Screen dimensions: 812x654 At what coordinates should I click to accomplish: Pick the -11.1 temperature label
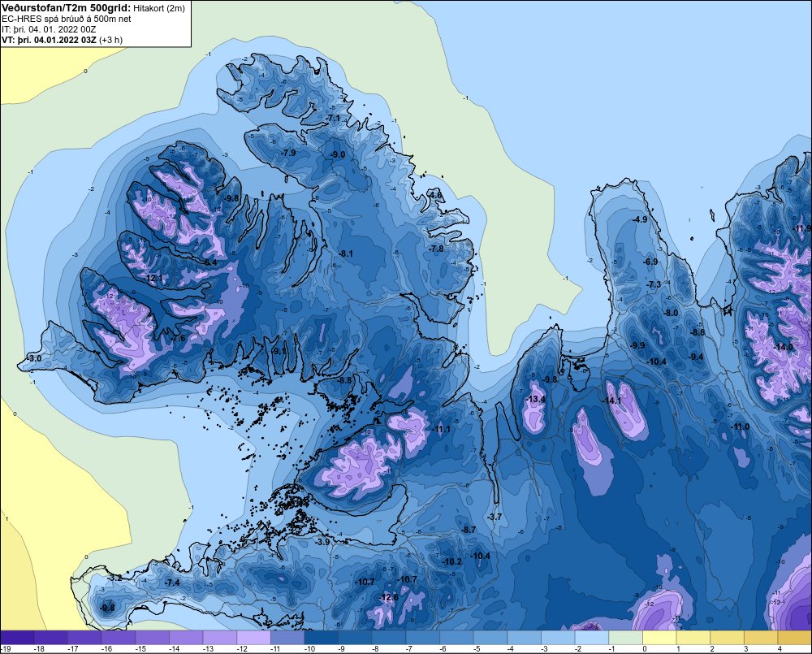pos(441,429)
